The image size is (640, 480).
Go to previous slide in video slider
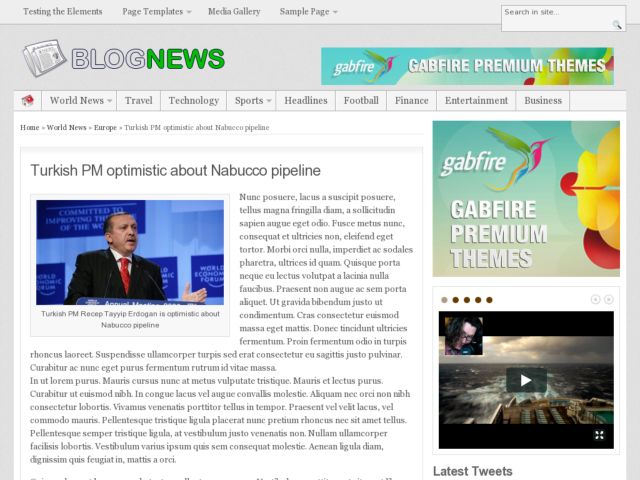coord(596,300)
